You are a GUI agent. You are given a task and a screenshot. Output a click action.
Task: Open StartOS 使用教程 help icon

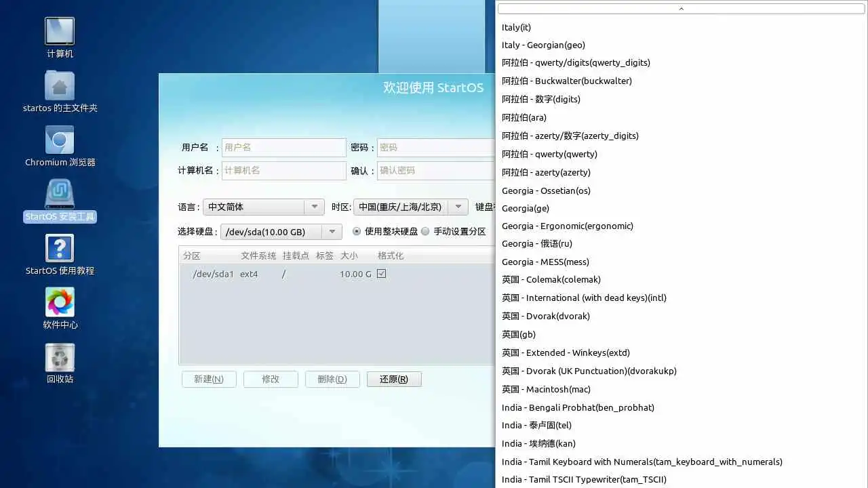[x=60, y=255]
